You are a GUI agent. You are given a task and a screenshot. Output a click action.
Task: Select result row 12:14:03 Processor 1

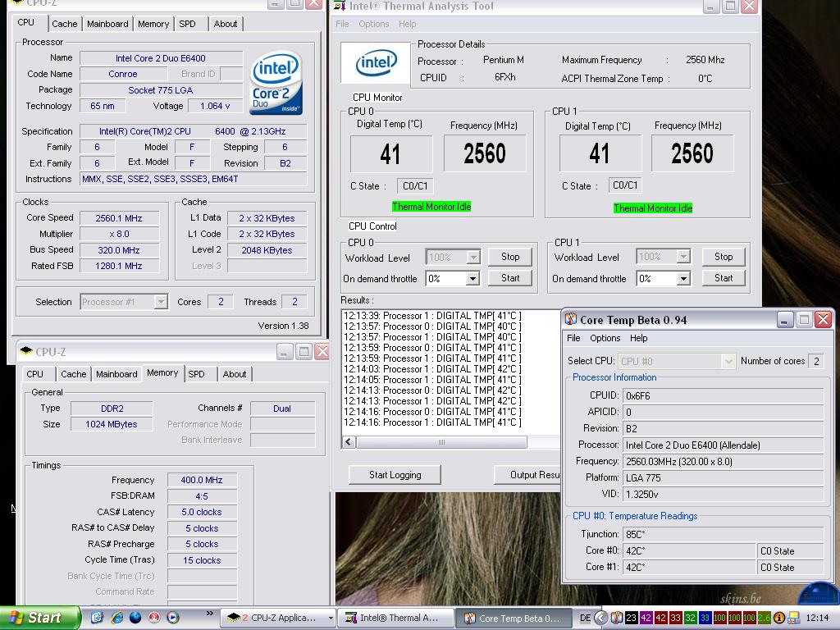point(432,368)
